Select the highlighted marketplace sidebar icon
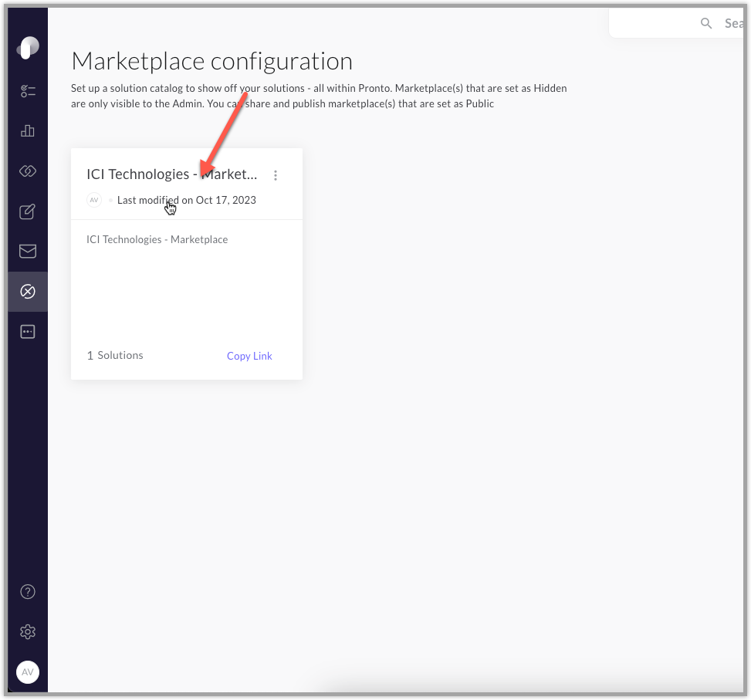This screenshot has height=700, width=751. [x=28, y=291]
